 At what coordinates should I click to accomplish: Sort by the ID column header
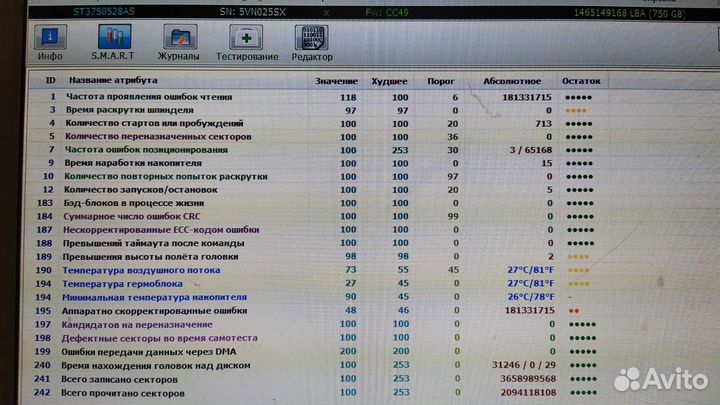tap(50, 80)
